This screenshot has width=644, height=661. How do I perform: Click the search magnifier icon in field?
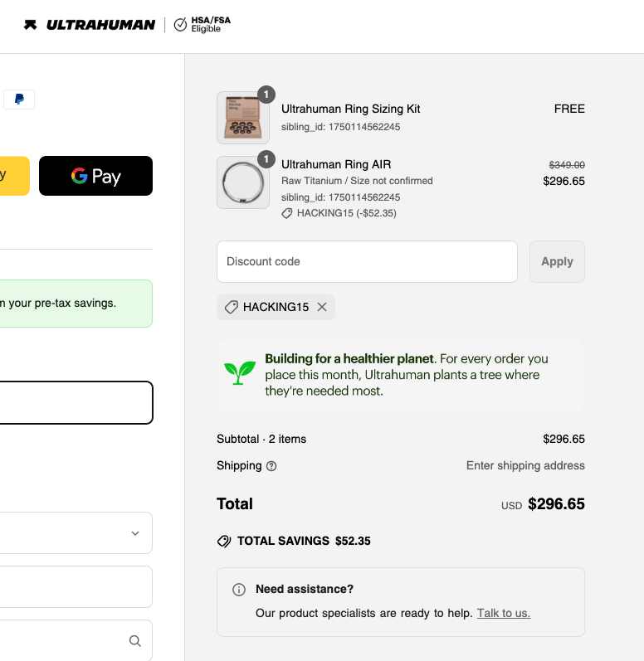pos(135,641)
